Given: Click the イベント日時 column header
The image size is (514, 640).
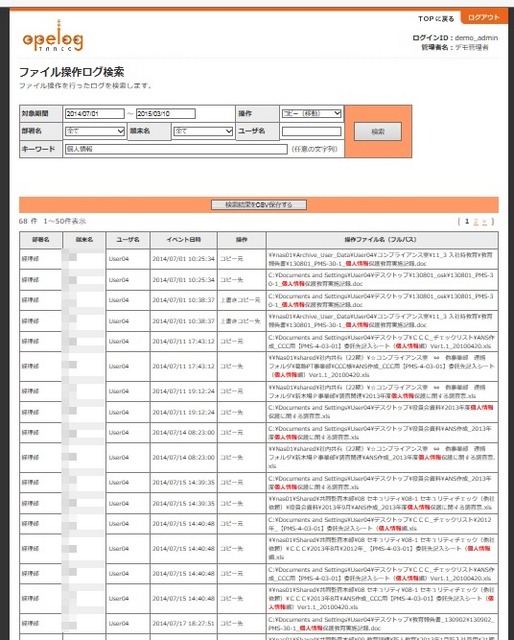Looking at the screenshot, I should (x=184, y=240).
